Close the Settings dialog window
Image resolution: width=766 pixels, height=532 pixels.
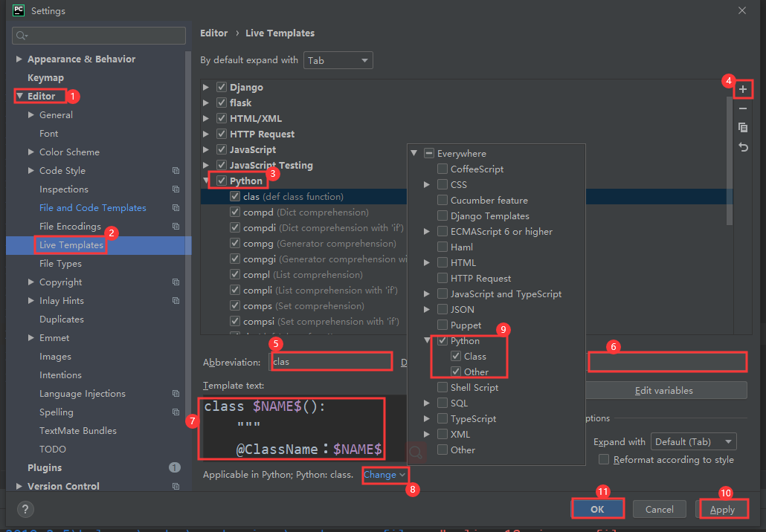[x=742, y=10]
